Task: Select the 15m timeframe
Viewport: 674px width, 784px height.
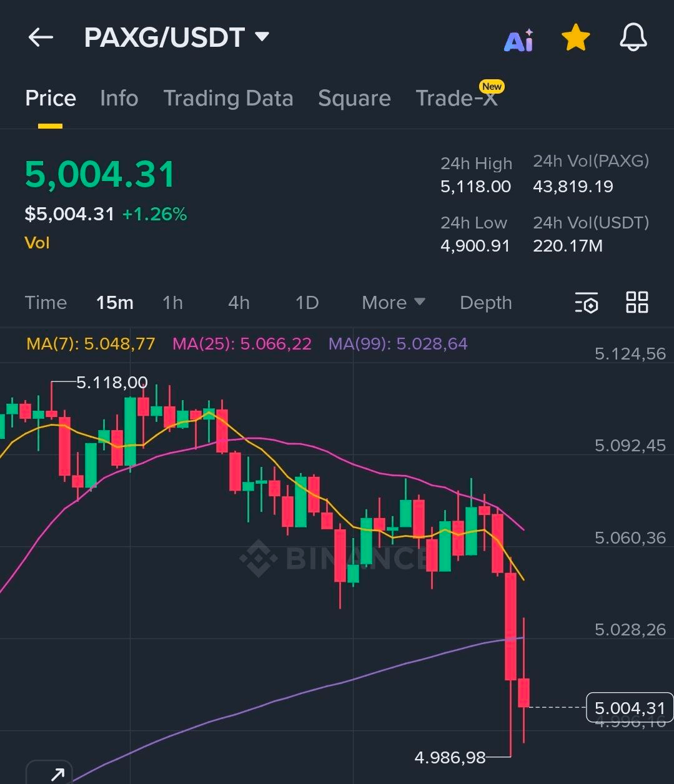Action: click(x=114, y=303)
